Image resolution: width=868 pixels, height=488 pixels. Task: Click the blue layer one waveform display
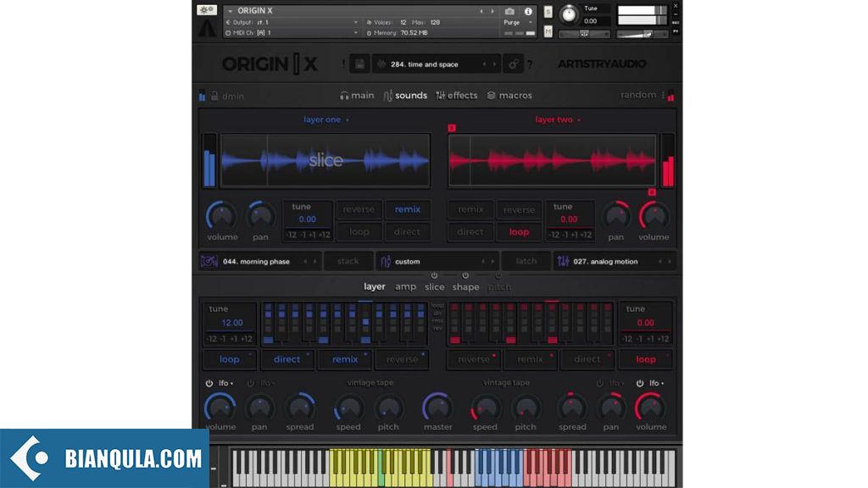(325, 160)
